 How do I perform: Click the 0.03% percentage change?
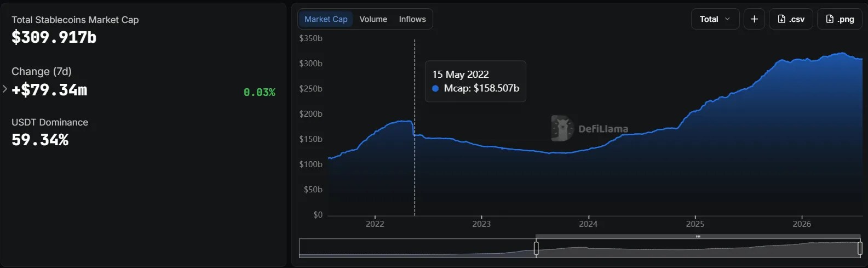click(260, 92)
